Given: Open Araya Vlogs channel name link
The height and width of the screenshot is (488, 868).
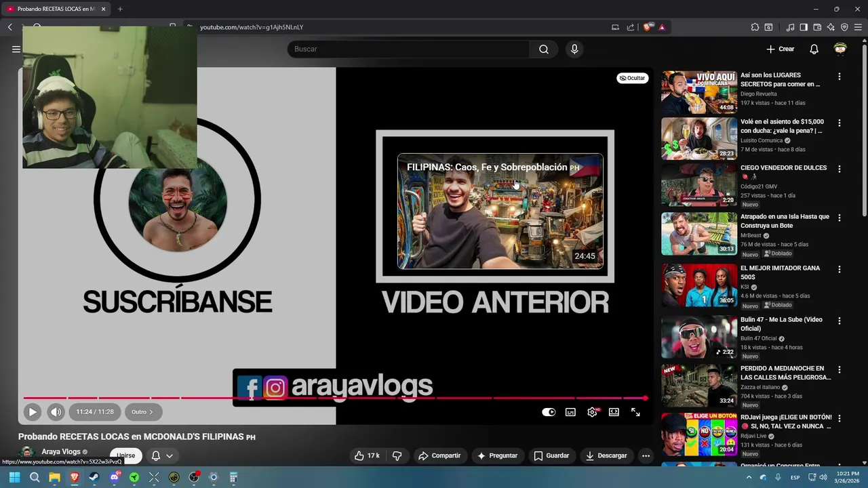Looking at the screenshot, I should click(61, 451).
